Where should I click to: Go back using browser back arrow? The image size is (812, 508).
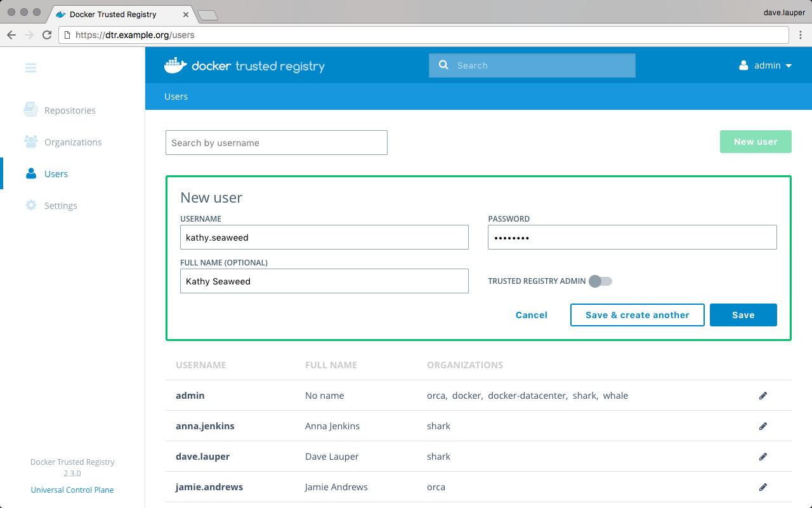tap(11, 35)
